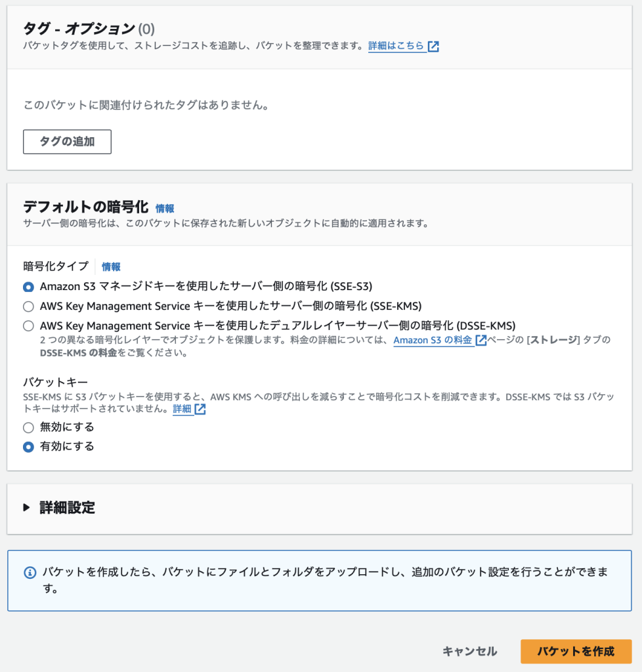This screenshot has width=642, height=672.
Task: Open the 詳細はこちら link for bucket tags
Action: pyautogui.click(x=396, y=47)
